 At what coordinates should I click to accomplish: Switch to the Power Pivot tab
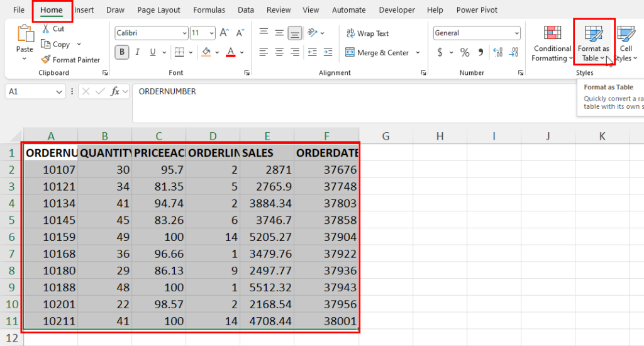tap(477, 10)
